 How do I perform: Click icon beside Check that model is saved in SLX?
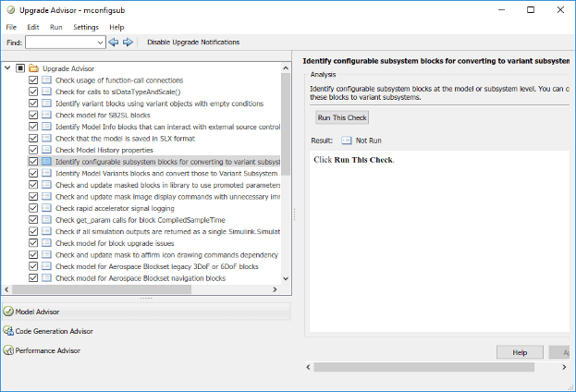click(x=46, y=138)
